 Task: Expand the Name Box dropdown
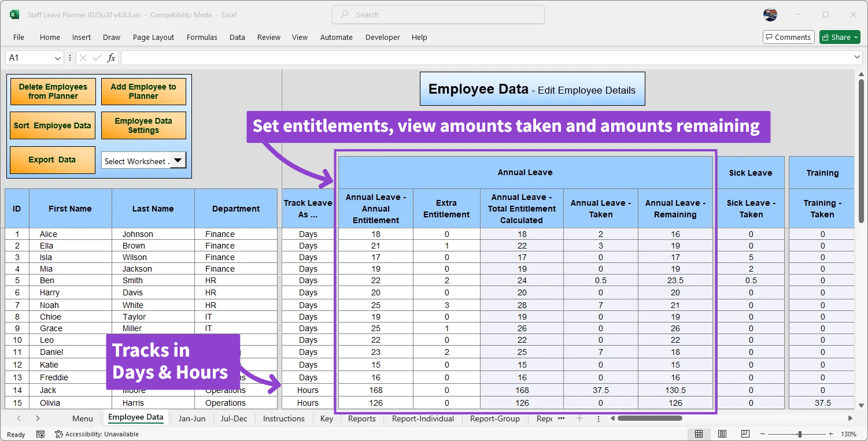[57, 58]
